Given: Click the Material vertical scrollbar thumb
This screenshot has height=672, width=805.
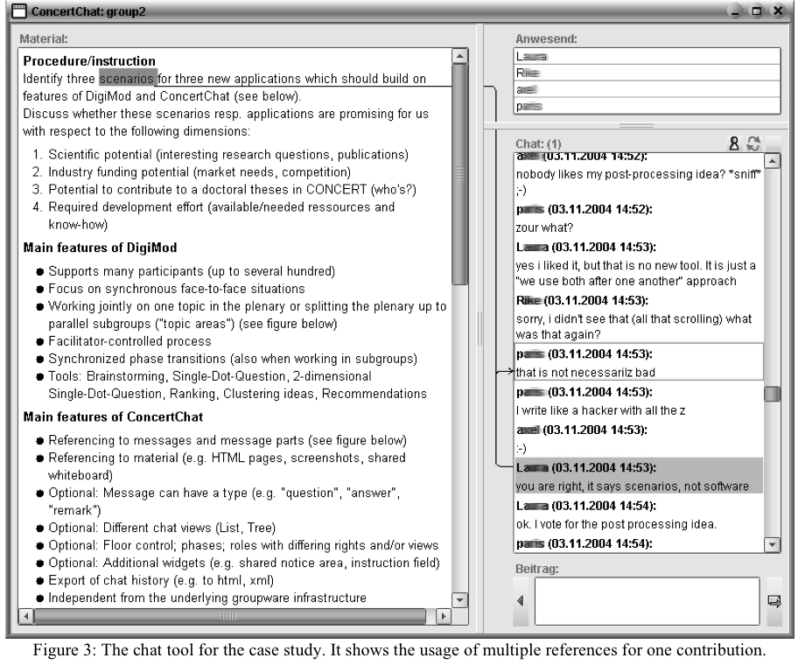Looking at the screenshot, I should (x=459, y=174).
